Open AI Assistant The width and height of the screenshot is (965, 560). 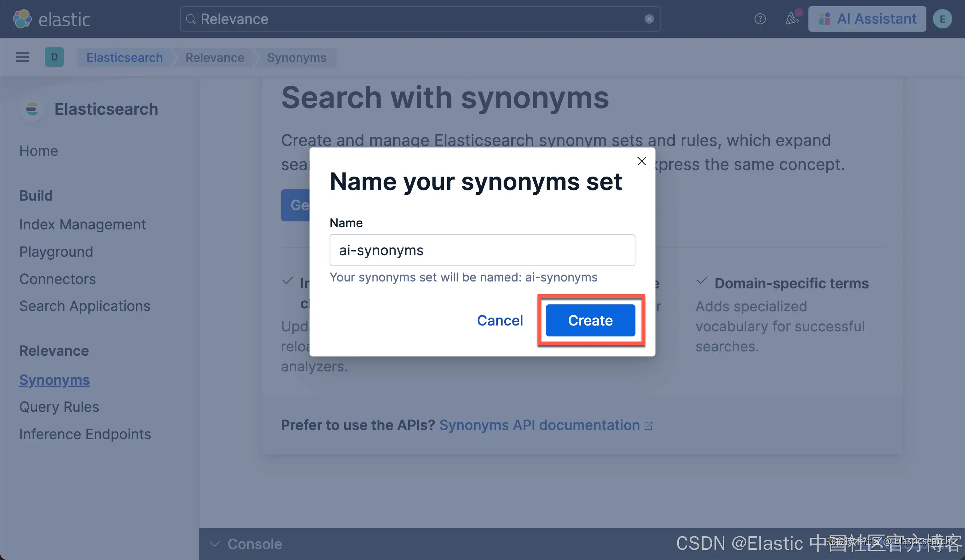coord(867,19)
